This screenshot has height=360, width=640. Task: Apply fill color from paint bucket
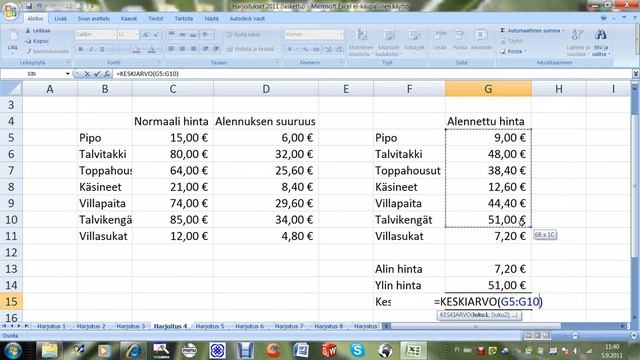click(x=137, y=50)
